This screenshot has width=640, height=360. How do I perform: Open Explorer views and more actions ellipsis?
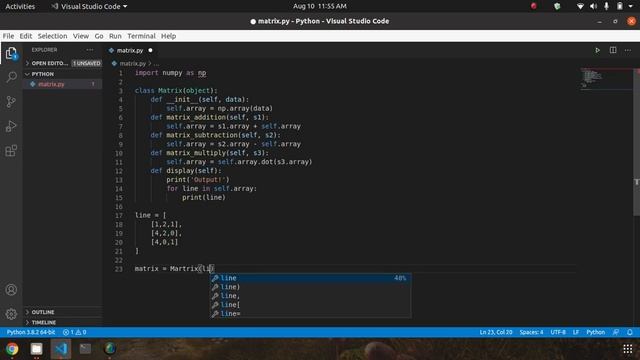(90, 50)
